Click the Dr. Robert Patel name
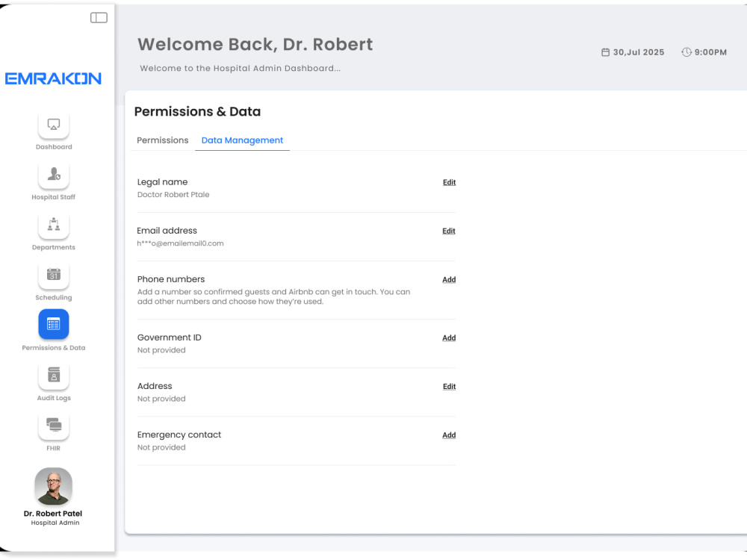 click(53, 514)
